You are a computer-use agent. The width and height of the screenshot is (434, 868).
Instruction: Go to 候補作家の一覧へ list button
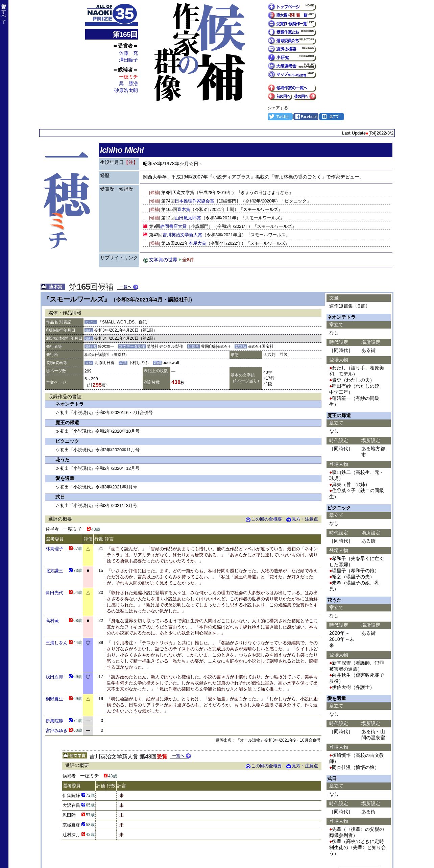tap(292, 88)
